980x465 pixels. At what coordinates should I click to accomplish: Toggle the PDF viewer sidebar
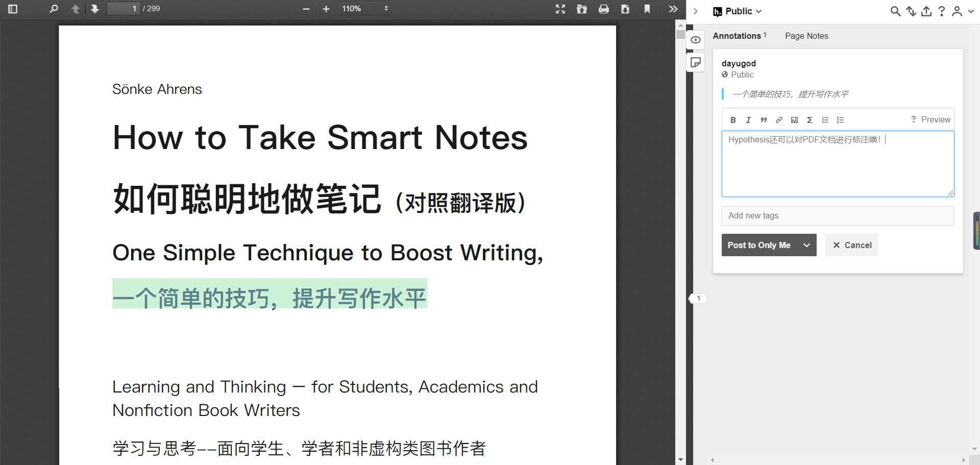13,9
